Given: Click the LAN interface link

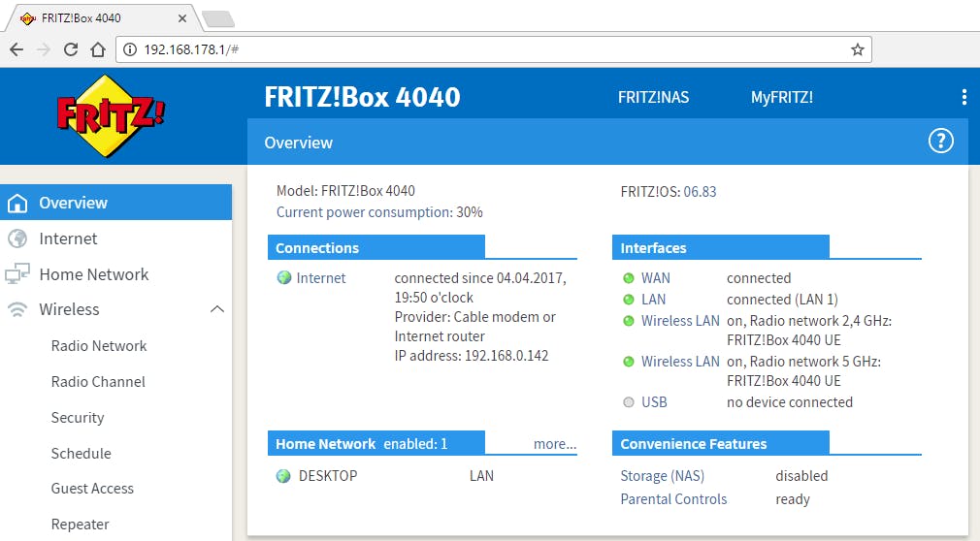Looking at the screenshot, I should (654, 300).
